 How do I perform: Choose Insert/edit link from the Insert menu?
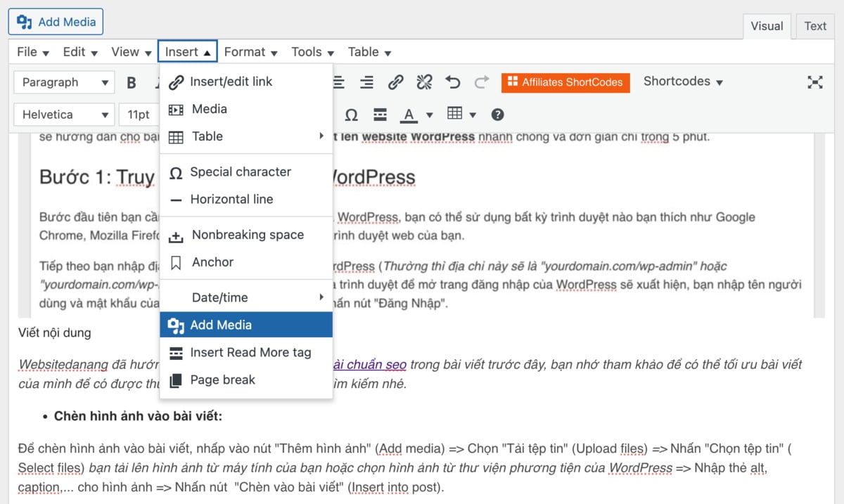pyautogui.click(x=246, y=82)
